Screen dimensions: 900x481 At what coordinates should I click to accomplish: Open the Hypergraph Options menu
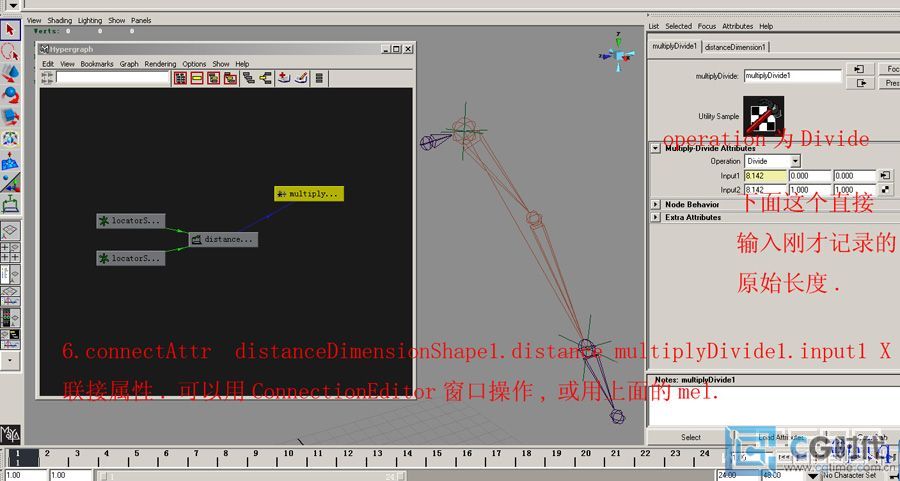[x=194, y=64]
